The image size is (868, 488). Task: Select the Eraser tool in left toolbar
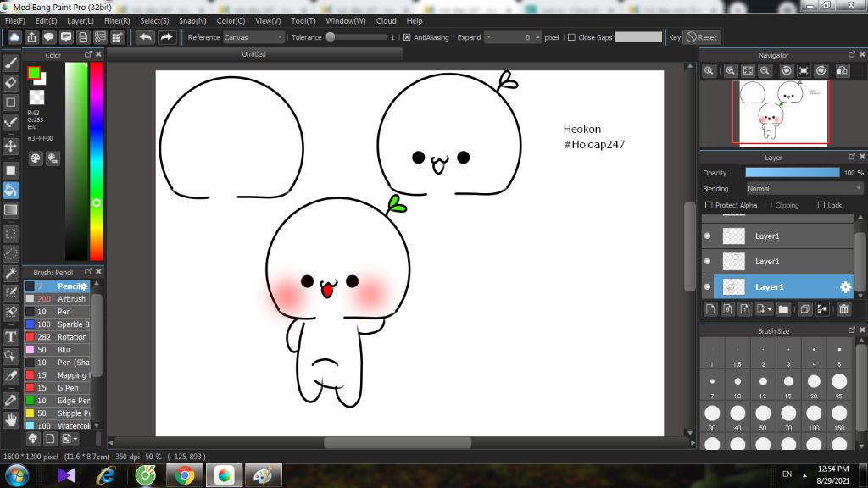[11, 82]
